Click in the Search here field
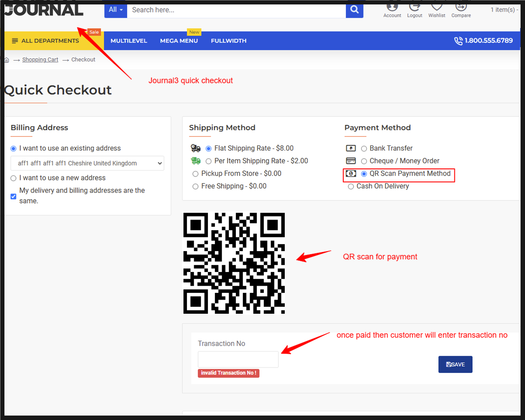Image resolution: width=525 pixels, height=420 pixels. point(236,10)
